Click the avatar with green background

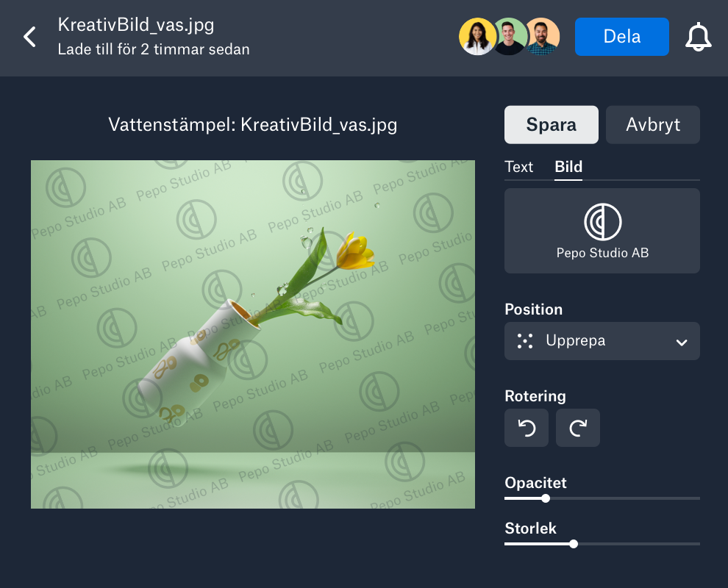click(509, 37)
